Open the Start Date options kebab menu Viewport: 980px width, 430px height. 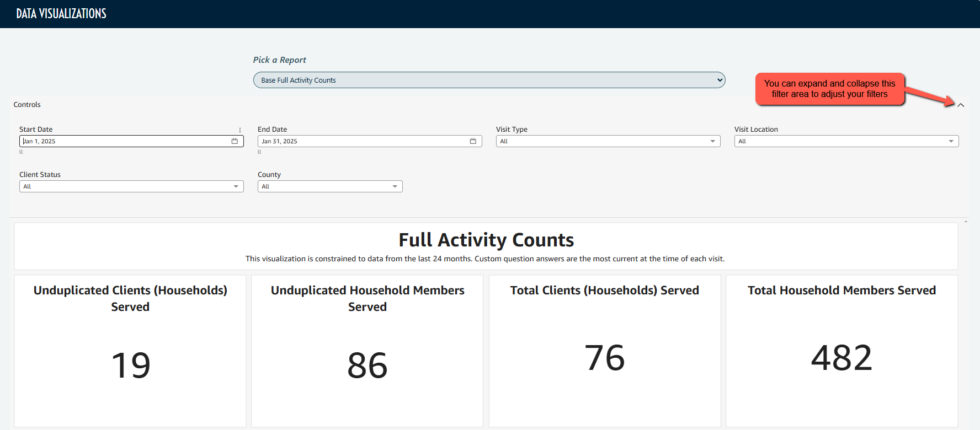pyautogui.click(x=240, y=130)
